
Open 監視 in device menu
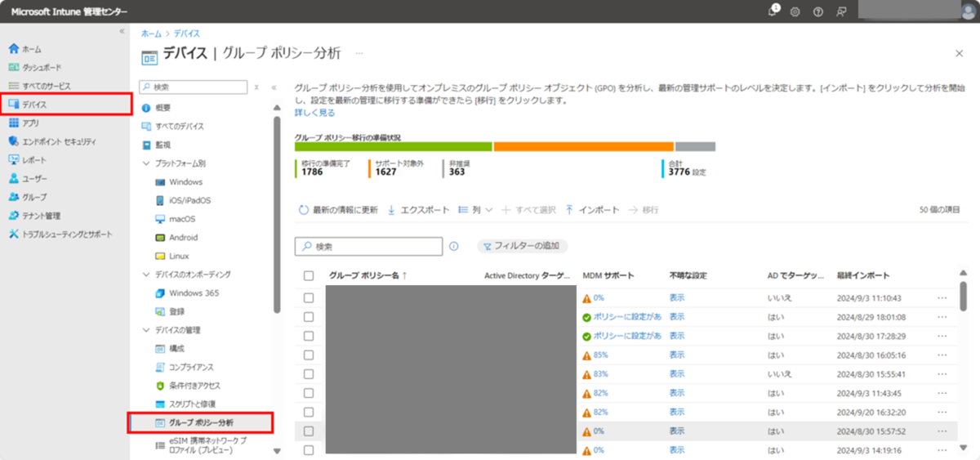163,145
